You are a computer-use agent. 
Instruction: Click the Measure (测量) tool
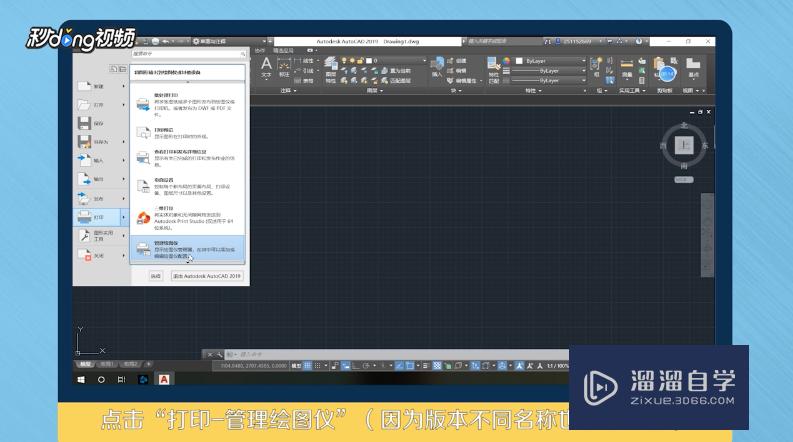(627, 68)
